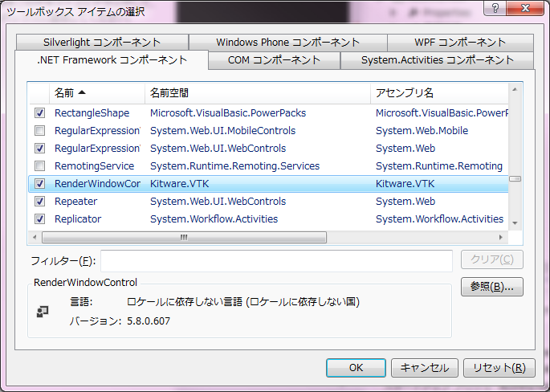The width and height of the screenshot is (550, 392).
Task: Click the horizontal scrollbar thumb
Action: 184,237
